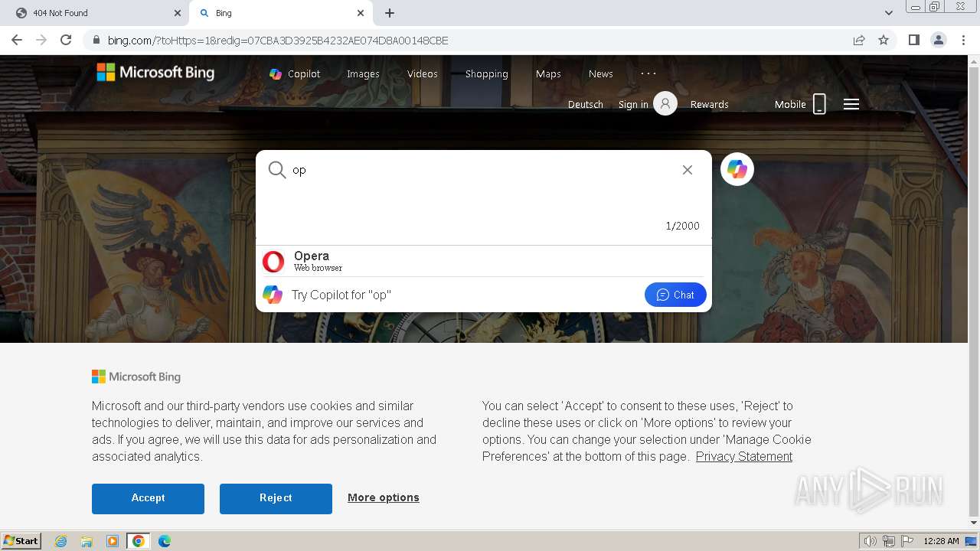Click the Mobile phone icon
Viewport: 980px width, 551px height.
point(819,104)
